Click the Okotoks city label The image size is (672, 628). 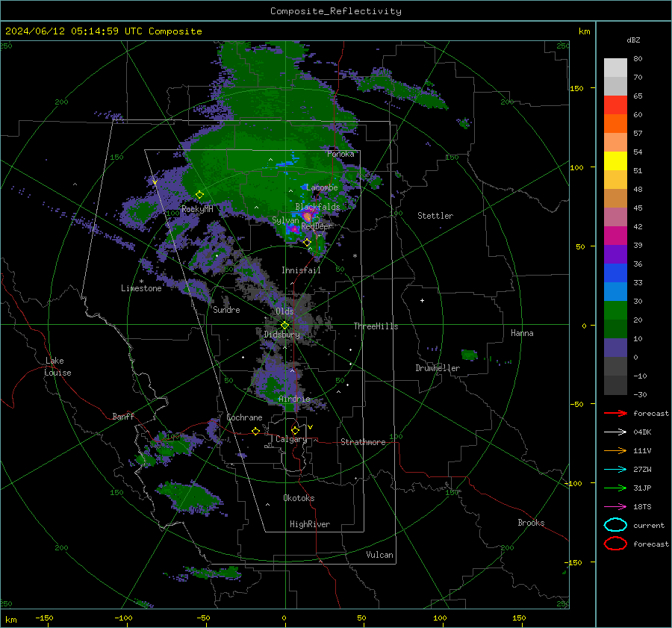tap(299, 498)
